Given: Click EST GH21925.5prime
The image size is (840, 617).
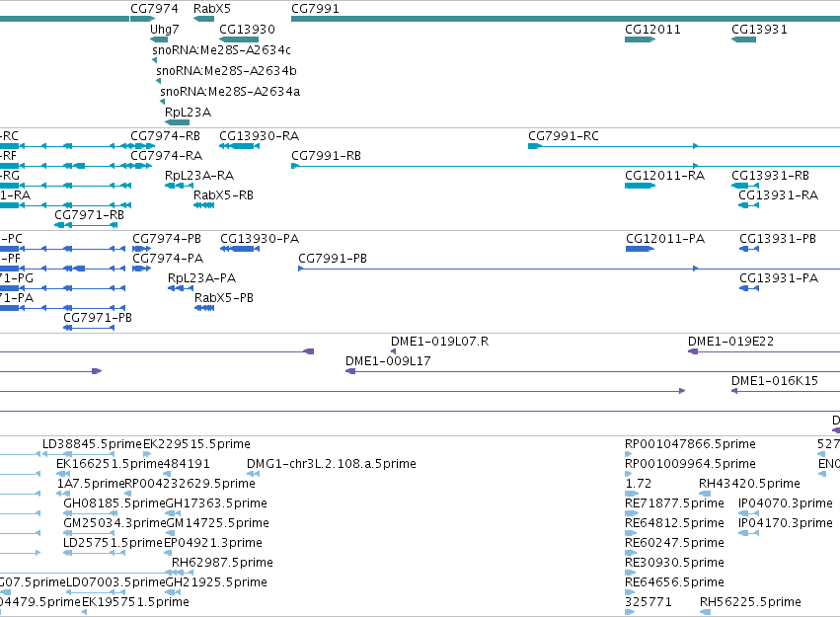Looking at the screenshot, I should tap(216, 582).
